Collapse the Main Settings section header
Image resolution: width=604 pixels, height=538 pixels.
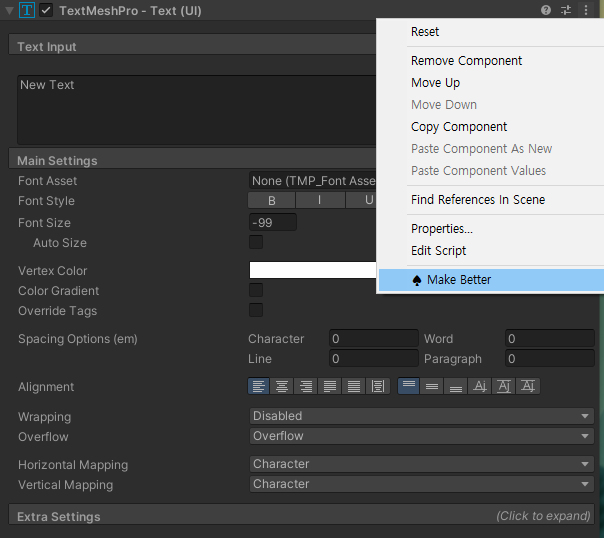(192, 160)
